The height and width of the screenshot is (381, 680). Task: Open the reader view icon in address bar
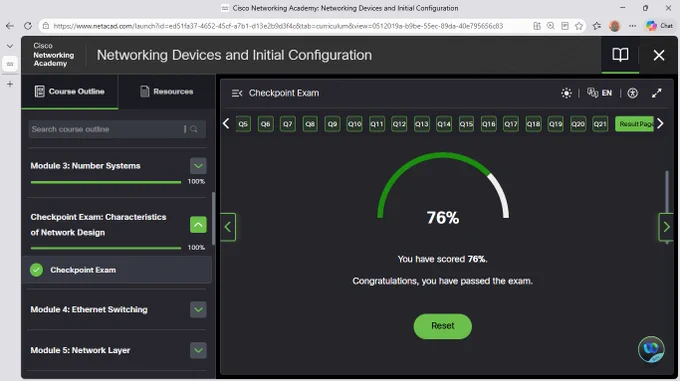(565, 26)
